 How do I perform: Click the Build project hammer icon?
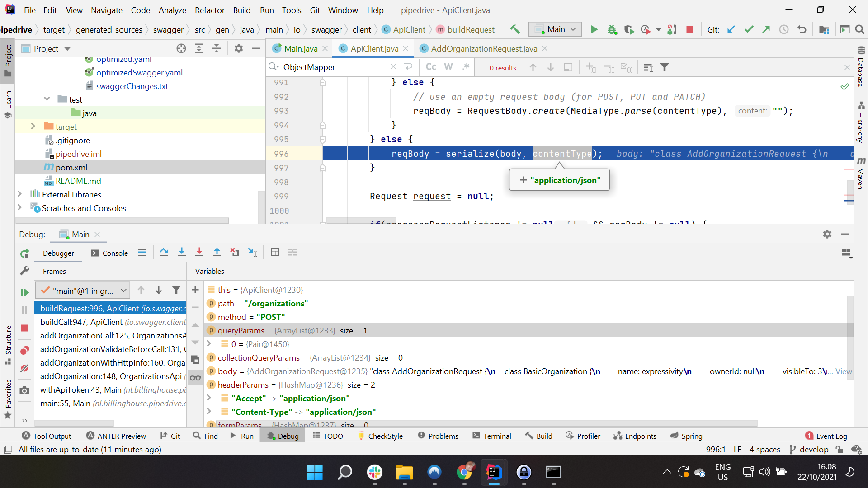[x=514, y=29]
